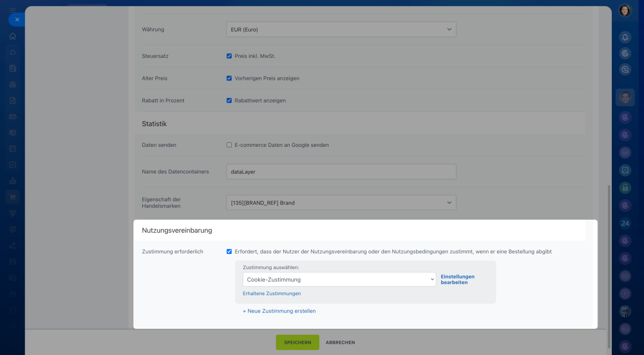The image size is (644, 355).
Task: Click the 'Steuersatz' label
Action: pos(155,56)
